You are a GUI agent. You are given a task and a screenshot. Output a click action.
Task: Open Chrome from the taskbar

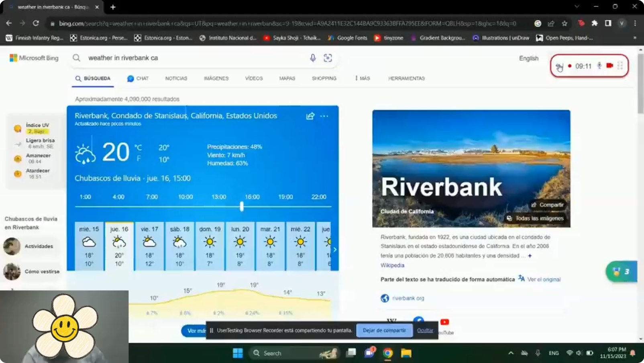[x=387, y=353]
